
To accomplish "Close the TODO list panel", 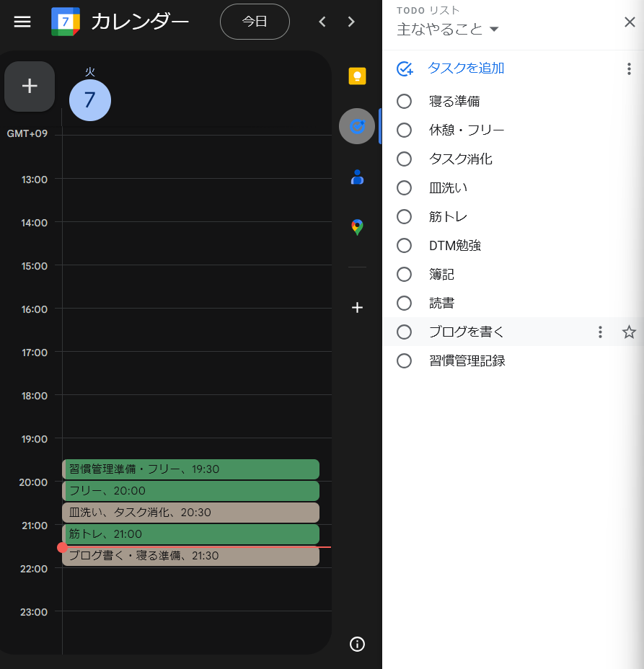I will pos(630,22).
